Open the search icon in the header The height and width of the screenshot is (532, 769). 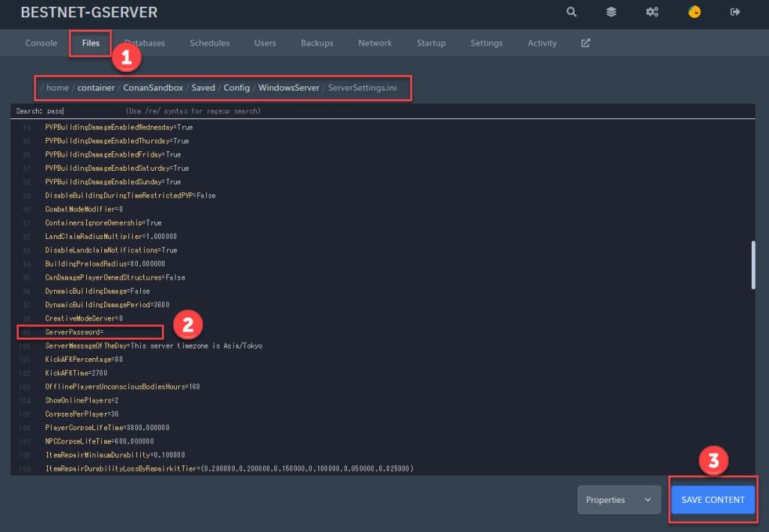(x=571, y=12)
